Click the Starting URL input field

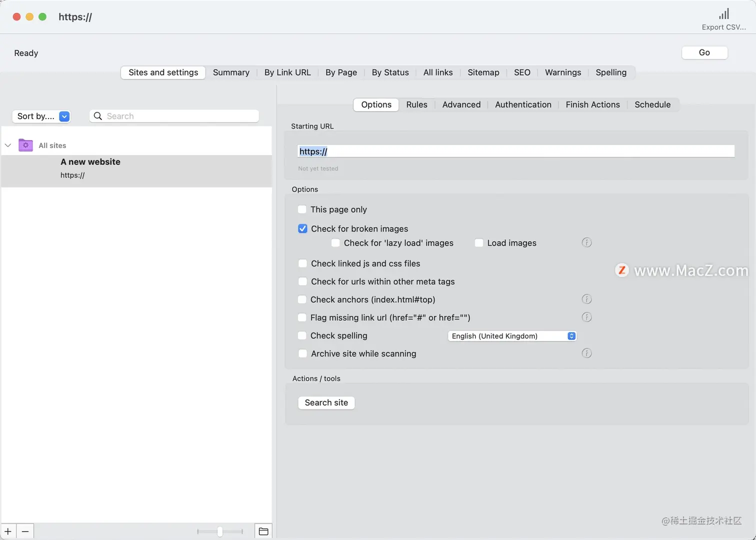coord(516,151)
